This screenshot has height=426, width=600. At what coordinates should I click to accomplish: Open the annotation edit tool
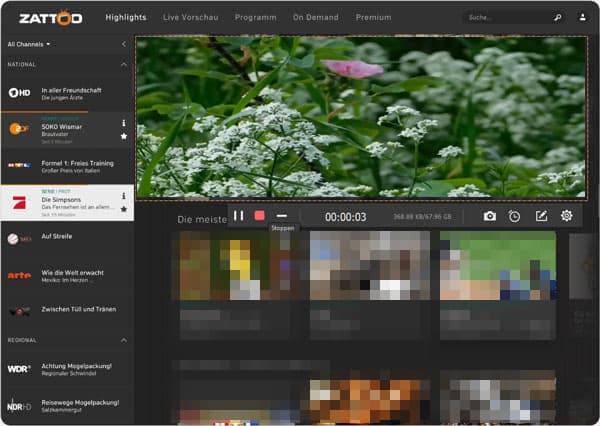pos(541,216)
